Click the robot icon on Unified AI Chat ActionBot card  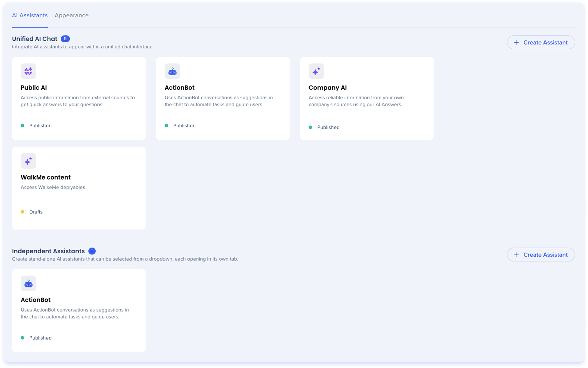pyautogui.click(x=172, y=71)
